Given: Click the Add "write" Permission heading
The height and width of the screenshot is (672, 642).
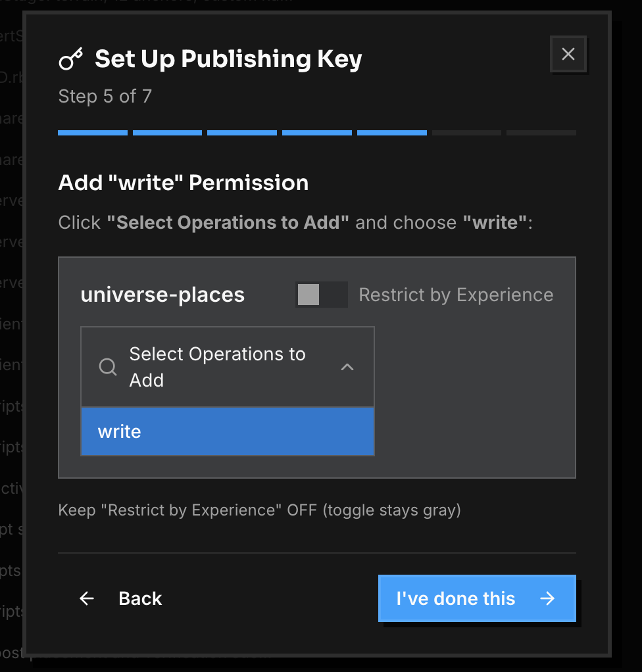Looking at the screenshot, I should point(184,183).
